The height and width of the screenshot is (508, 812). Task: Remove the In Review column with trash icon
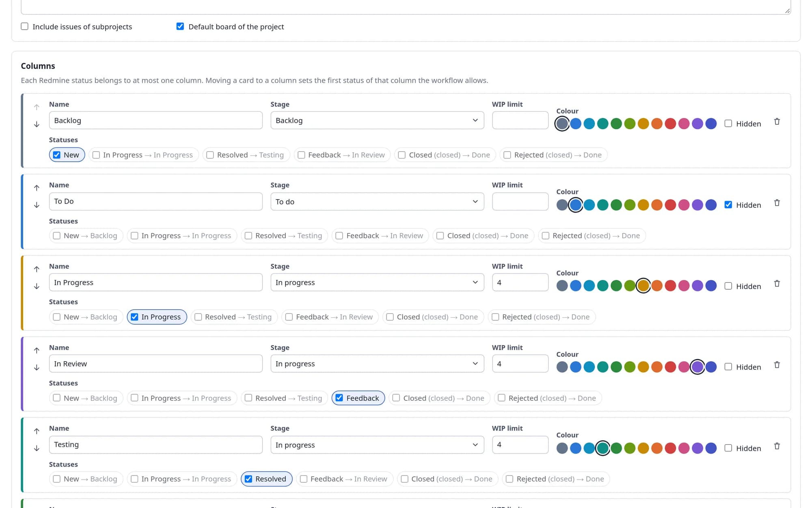[777, 365]
